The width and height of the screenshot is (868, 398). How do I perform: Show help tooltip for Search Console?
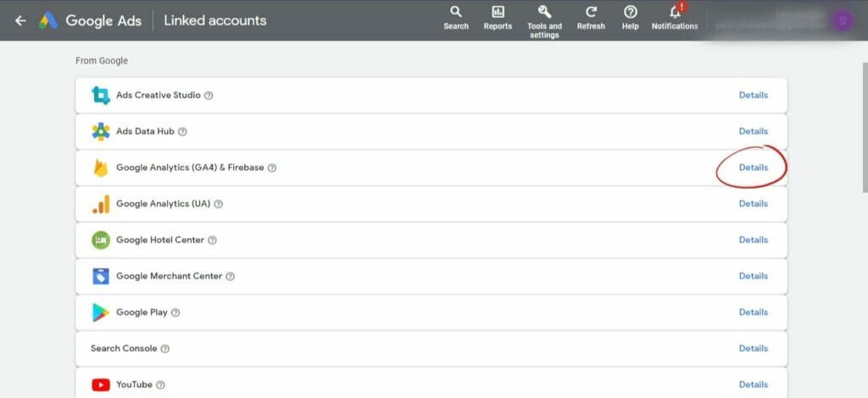coord(165,349)
